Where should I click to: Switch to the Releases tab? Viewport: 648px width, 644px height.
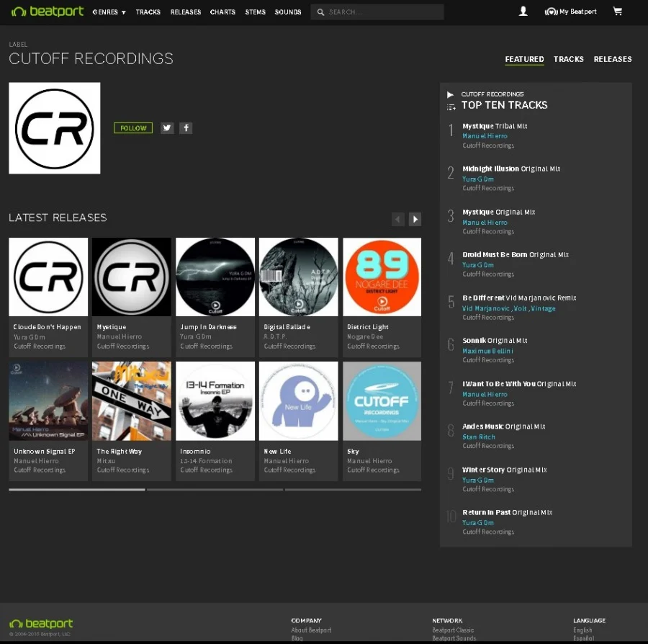(613, 59)
